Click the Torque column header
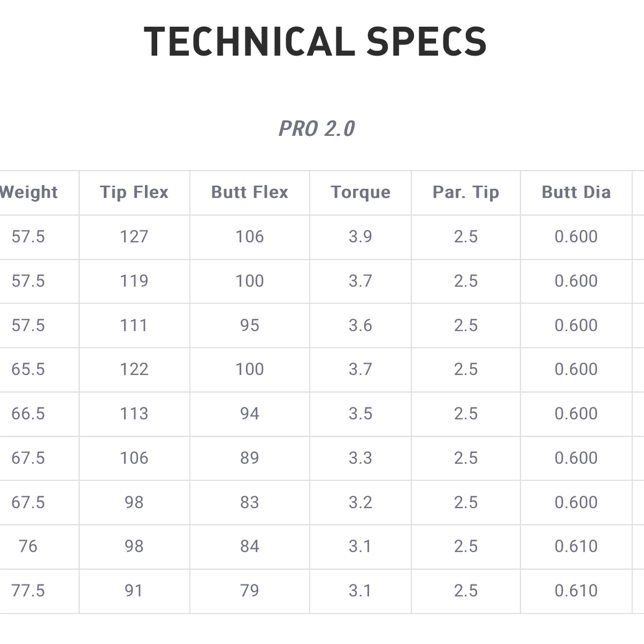Viewport: 644px width, 644px height. pyautogui.click(x=361, y=193)
